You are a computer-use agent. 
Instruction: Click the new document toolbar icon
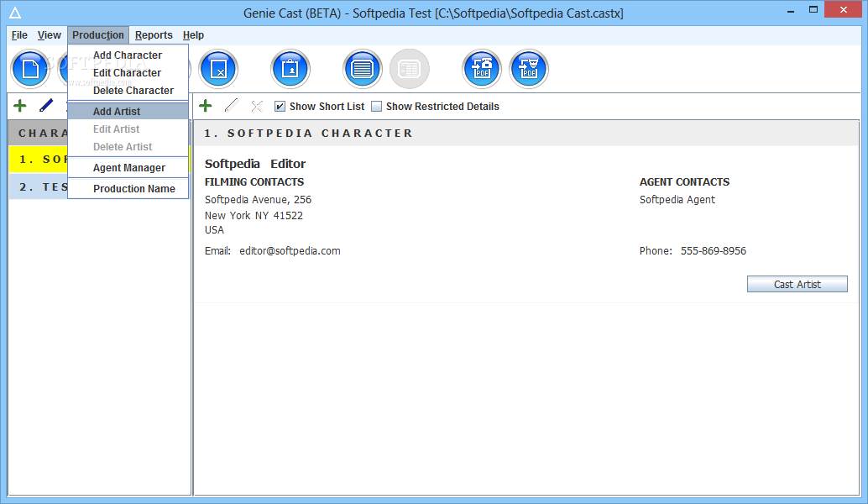click(30, 69)
